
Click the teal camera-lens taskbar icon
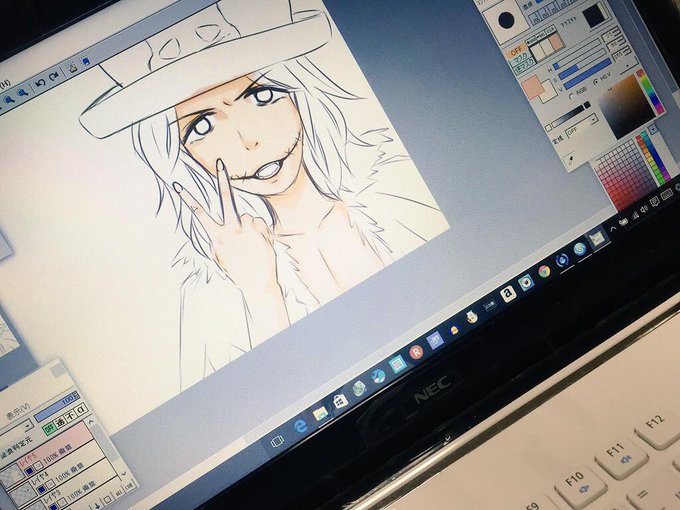coord(526,282)
